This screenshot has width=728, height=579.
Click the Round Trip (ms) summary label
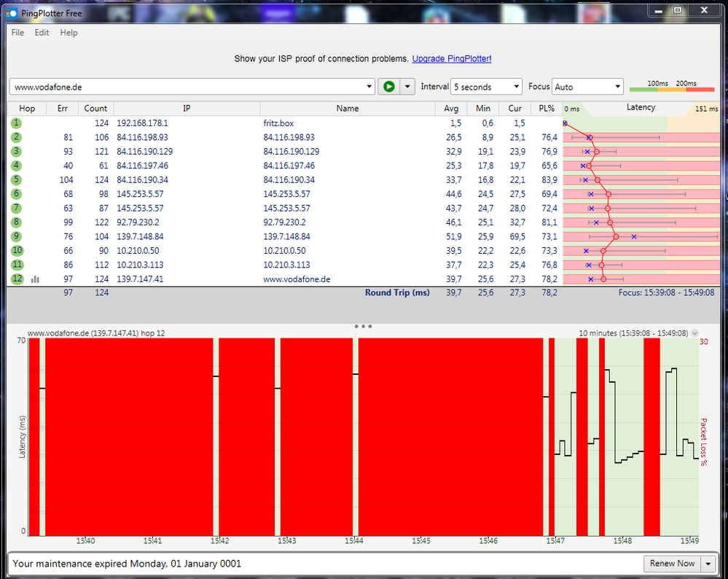[x=397, y=292]
